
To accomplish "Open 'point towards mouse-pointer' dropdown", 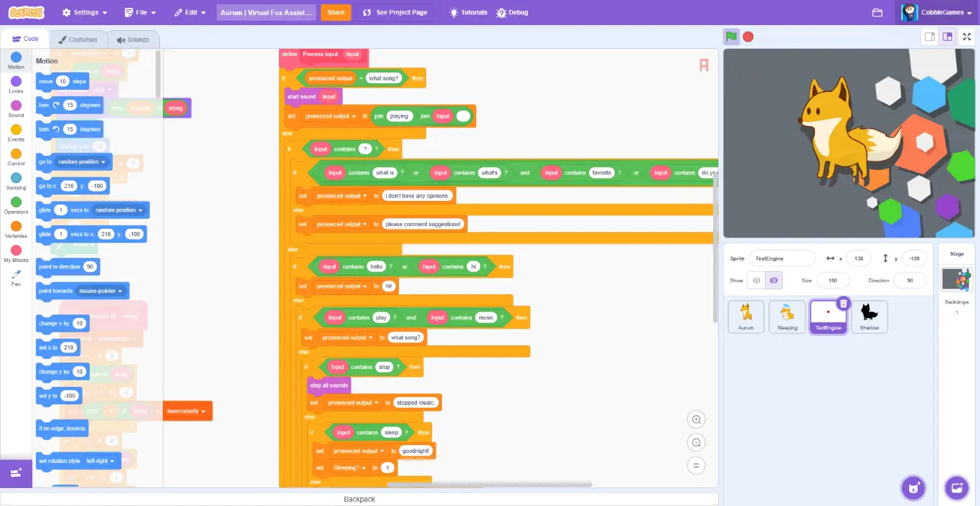I will (x=101, y=291).
